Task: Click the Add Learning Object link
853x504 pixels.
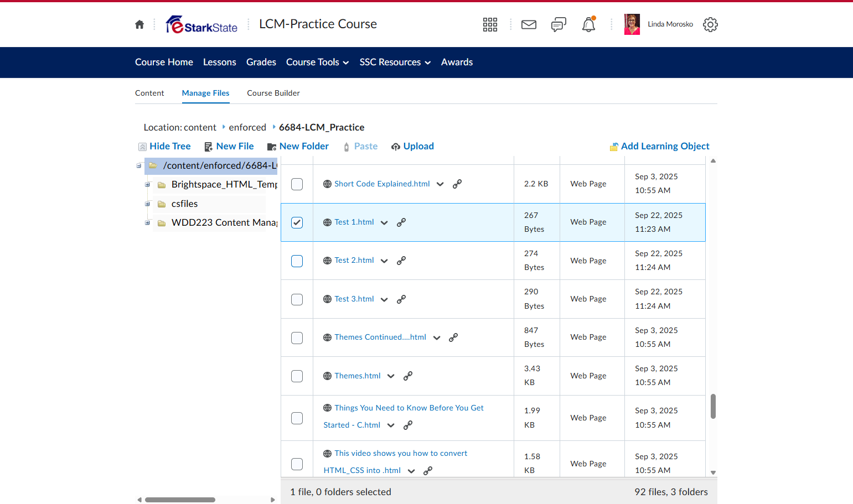Action: tap(659, 146)
